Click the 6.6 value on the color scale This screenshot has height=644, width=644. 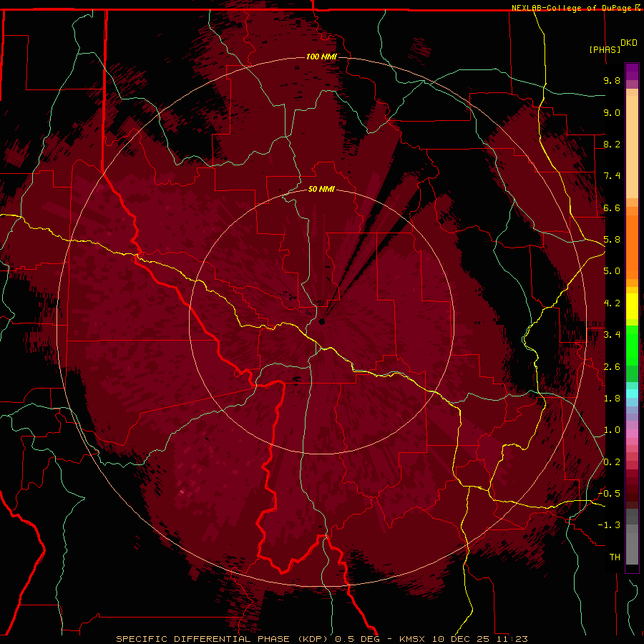(x=612, y=208)
